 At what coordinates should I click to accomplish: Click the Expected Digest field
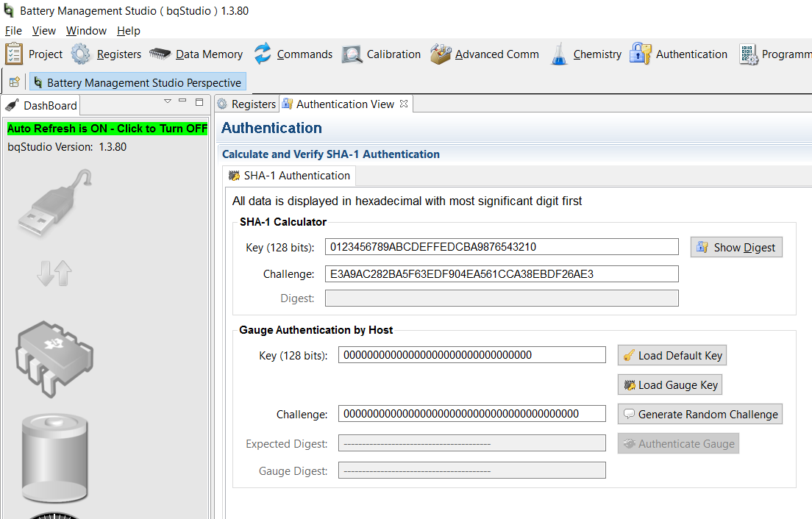point(471,443)
